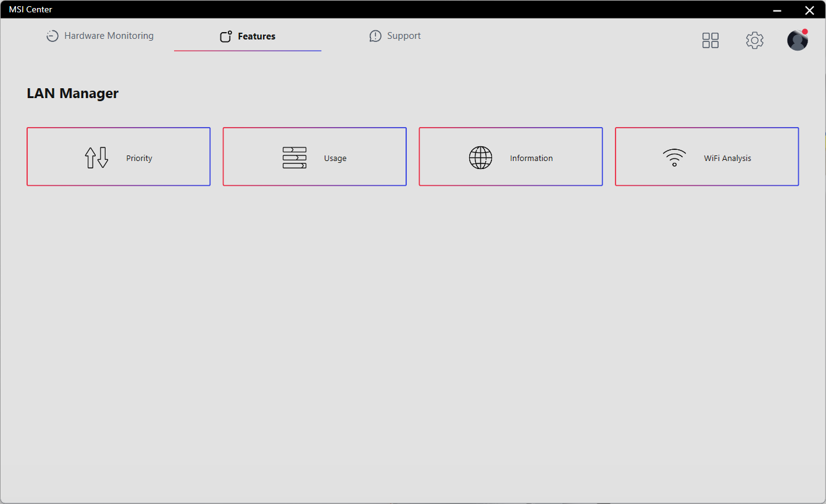The width and height of the screenshot is (826, 504).
Task: Go to the Support tab
Action: tap(395, 36)
